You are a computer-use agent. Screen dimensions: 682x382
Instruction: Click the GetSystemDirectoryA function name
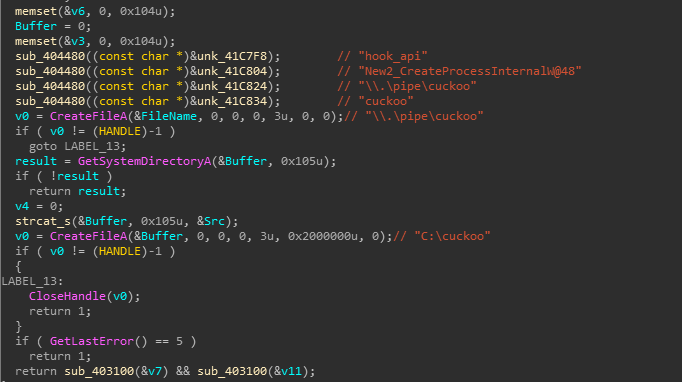tap(144, 161)
